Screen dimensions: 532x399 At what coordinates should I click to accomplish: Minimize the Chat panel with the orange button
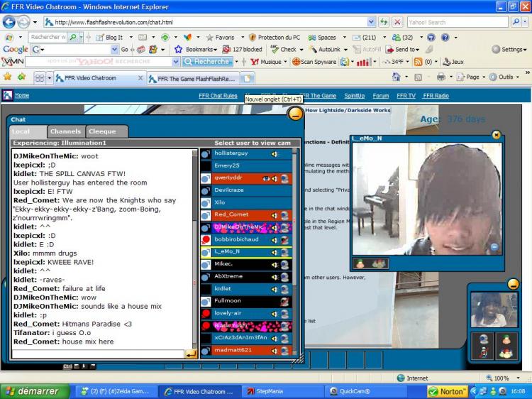(294, 113)
